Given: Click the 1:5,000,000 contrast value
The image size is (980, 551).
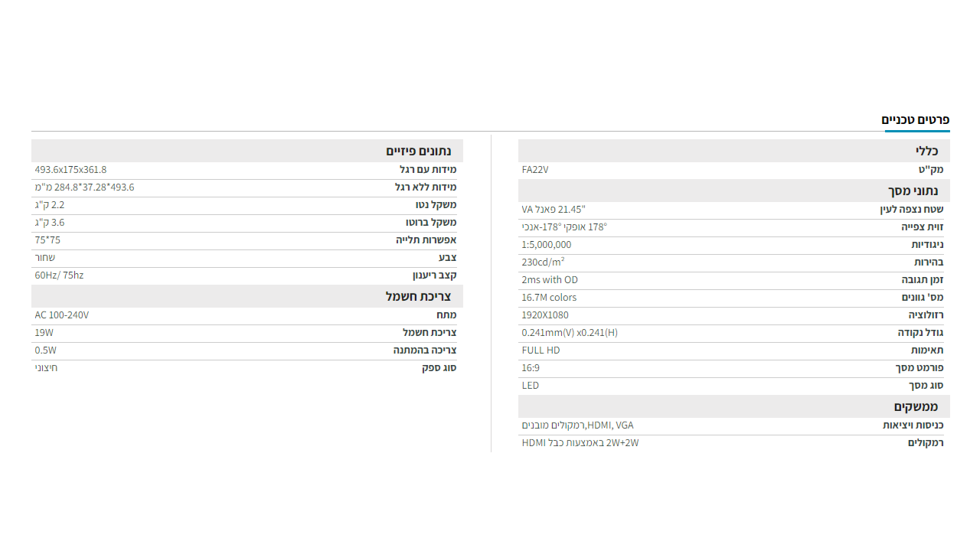Looking at the screenshot, I should 547,245.
